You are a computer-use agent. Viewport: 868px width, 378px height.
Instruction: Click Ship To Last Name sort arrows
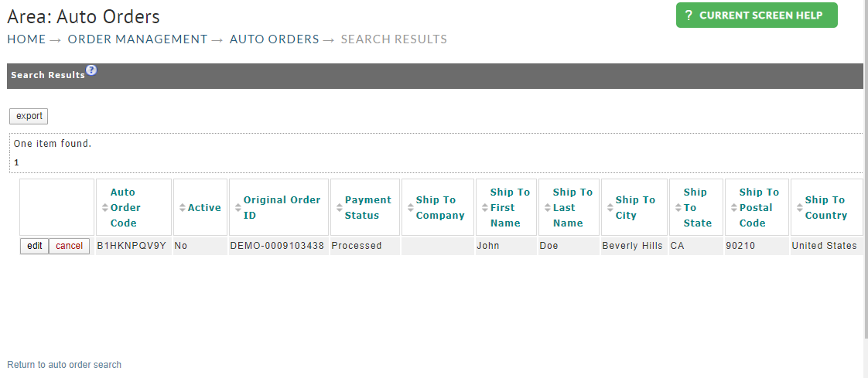click(x=548, y=207)
